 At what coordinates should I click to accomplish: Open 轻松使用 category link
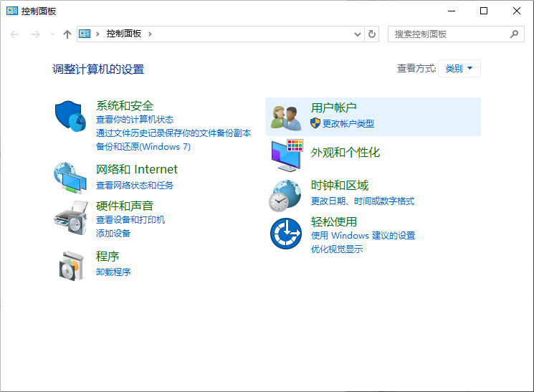(333, 221)
